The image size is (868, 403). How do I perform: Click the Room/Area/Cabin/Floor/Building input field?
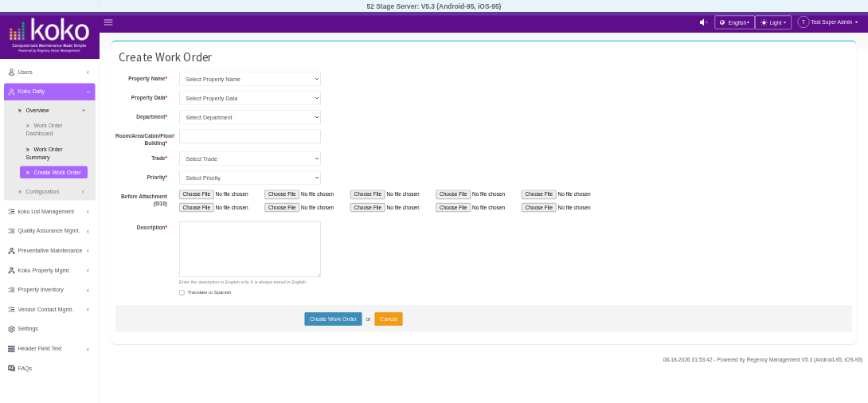[x=250, y=136]
